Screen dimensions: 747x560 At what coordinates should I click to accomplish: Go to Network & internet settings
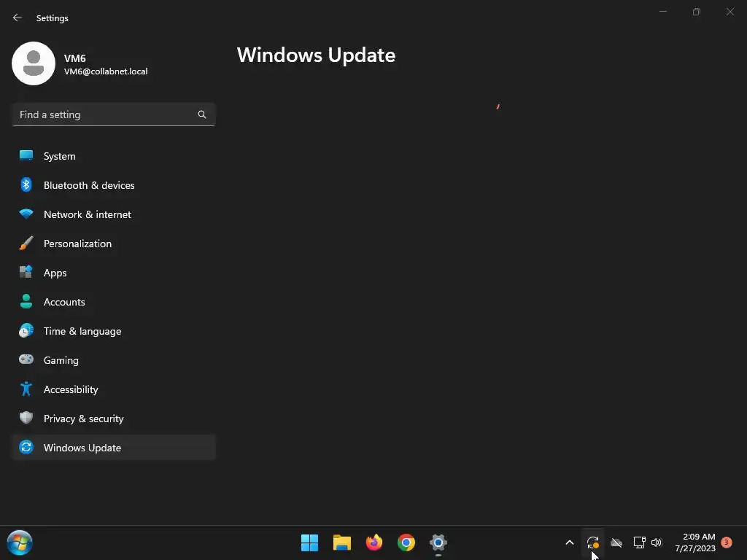tap(113, 214)
